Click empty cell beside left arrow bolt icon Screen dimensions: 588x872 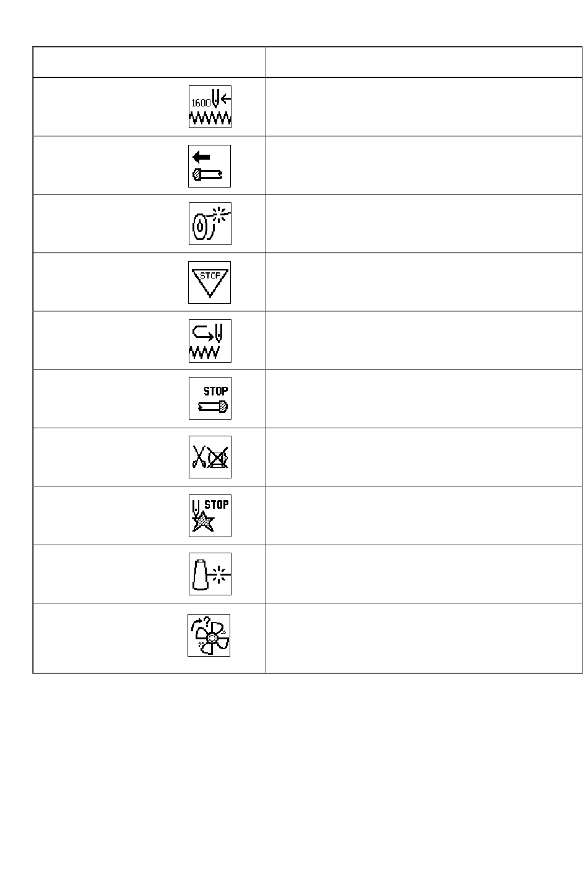coord(424,165)
